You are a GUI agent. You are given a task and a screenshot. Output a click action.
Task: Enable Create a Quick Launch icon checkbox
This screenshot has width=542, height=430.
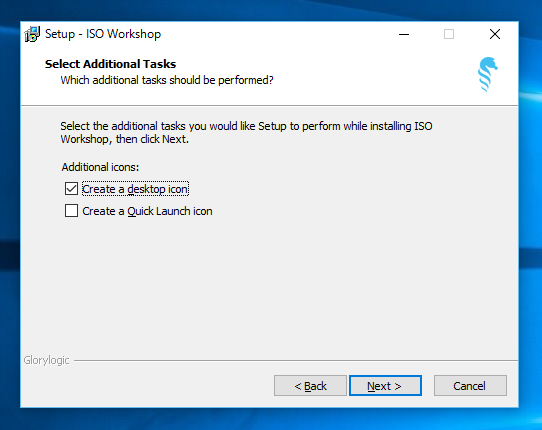coord(71,211)
